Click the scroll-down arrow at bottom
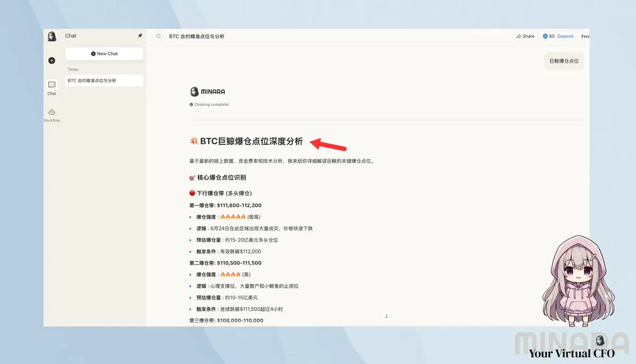The width and height of the screenshot is (636, 364). (x=386, y=316)
